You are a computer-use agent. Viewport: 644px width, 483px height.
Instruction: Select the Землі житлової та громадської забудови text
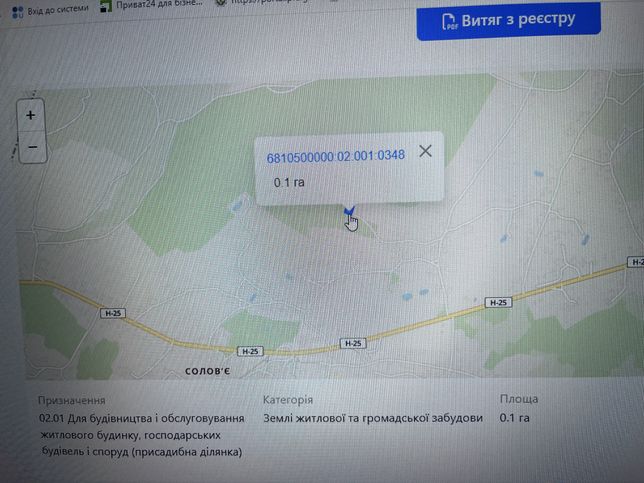[x=373, y=418]
